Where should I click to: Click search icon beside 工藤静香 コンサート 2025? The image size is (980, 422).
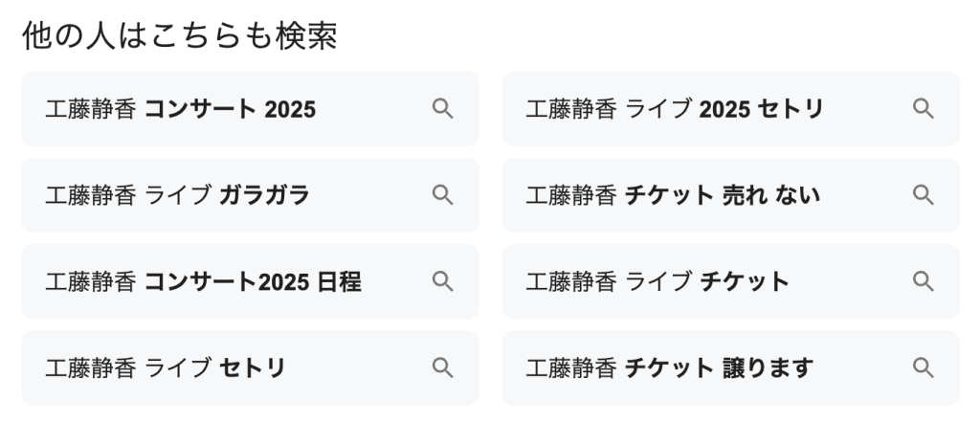442,109
